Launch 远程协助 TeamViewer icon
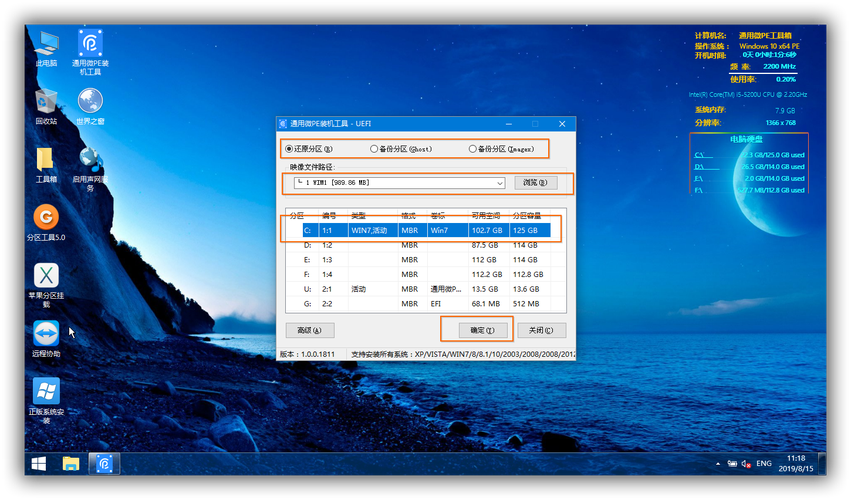Image resolution: width=851 pixels, height=500 pixels. pyautogui.click(x=46, y=339)
